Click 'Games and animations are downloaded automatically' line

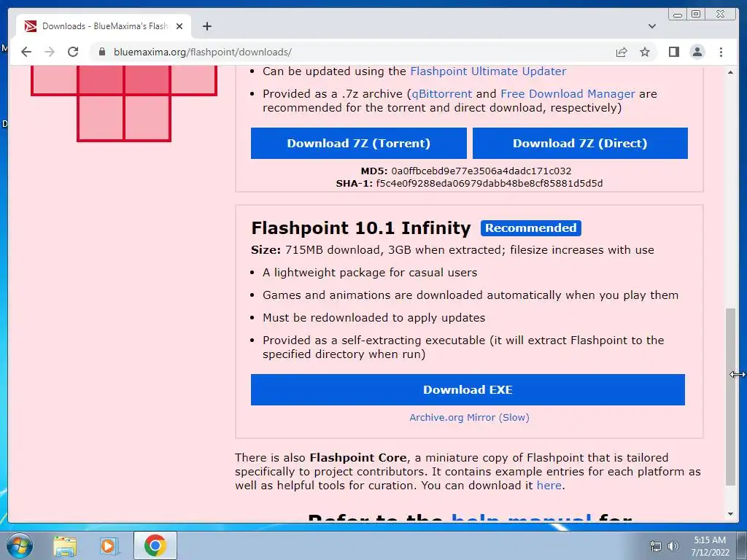coord(471,295)
